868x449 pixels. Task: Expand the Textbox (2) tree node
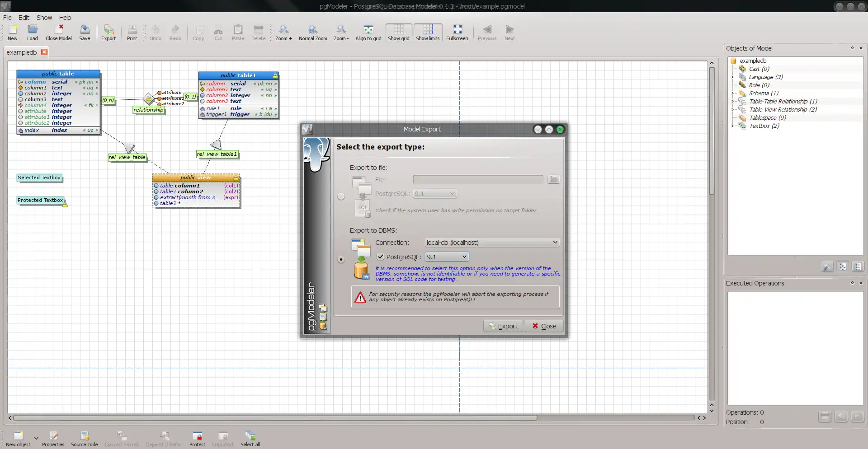coord(732,126)
